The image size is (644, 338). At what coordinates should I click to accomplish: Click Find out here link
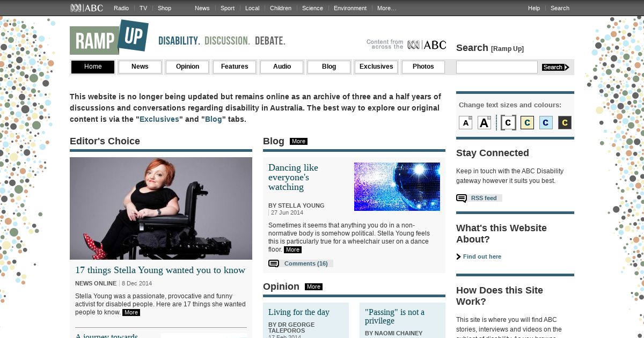[482, 256]
